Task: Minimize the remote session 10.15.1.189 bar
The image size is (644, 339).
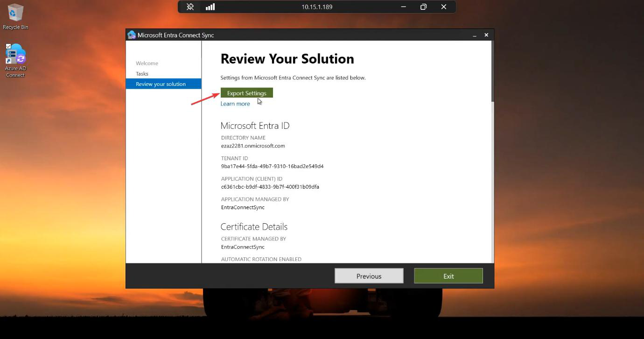Action: click(404, 7)
